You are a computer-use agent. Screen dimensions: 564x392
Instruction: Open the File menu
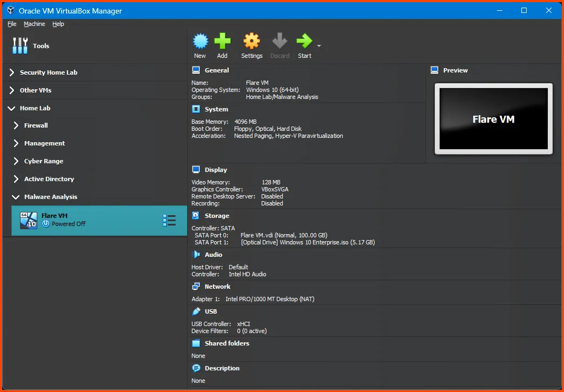coord(12,24)
